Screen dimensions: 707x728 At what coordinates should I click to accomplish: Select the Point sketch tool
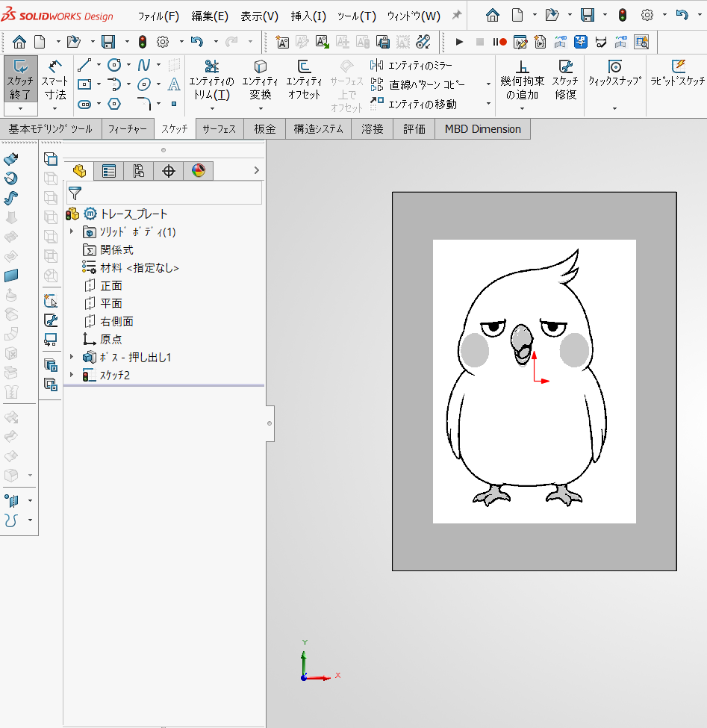tap(174, 104)
